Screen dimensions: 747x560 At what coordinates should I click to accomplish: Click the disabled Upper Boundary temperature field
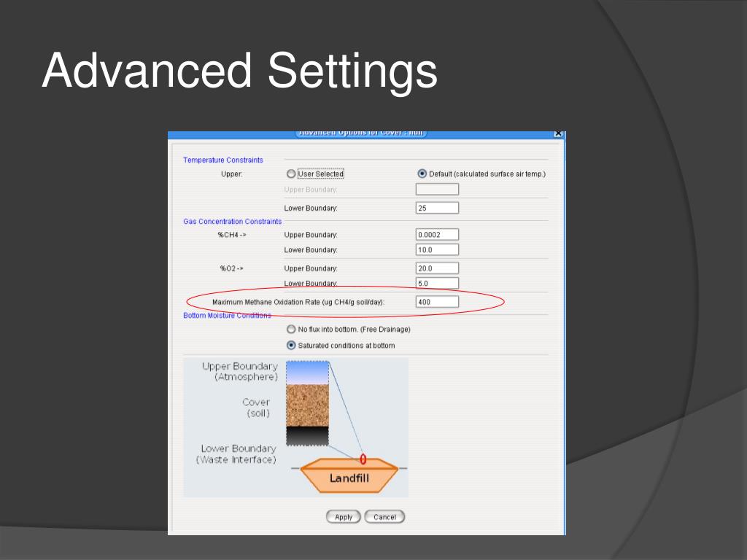(437, 190)
